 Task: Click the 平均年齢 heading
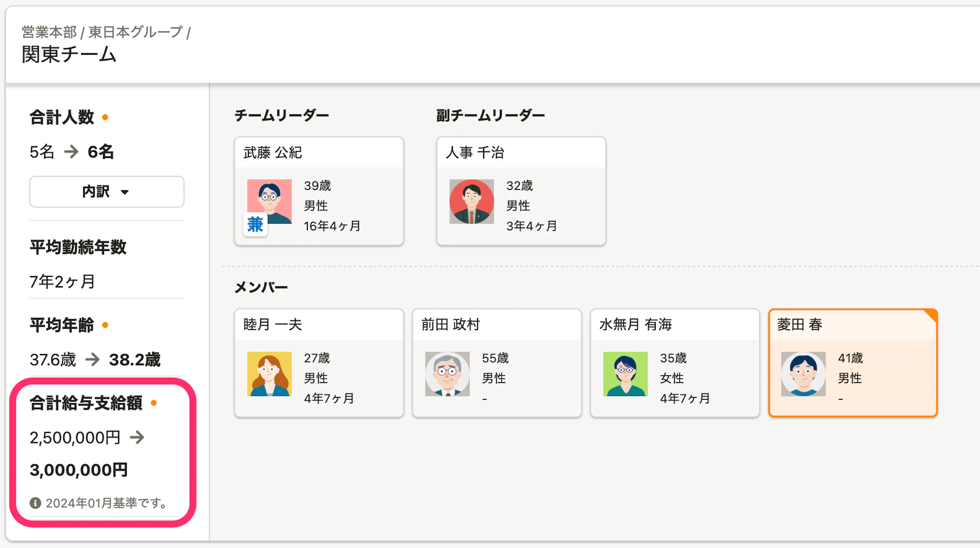62,325
